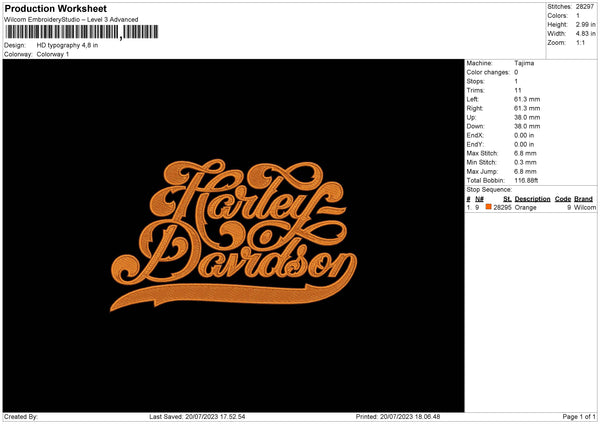
Task: Click the 'Created By:' footer label
Action: (21, 417)
